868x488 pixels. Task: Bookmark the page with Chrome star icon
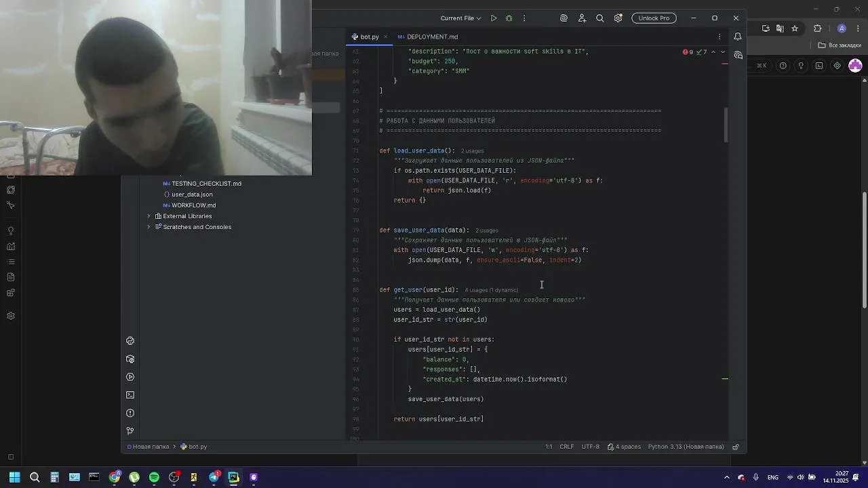click(x=795, y=28)
